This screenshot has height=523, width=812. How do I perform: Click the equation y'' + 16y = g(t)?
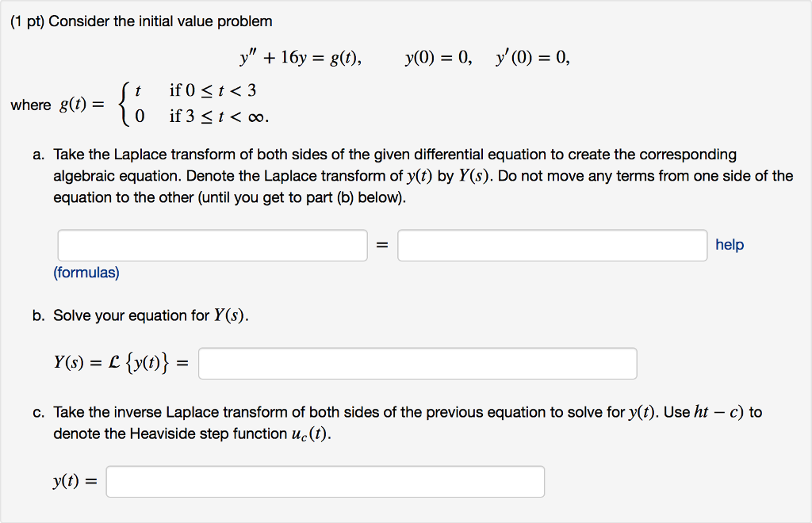pos(301,57)
